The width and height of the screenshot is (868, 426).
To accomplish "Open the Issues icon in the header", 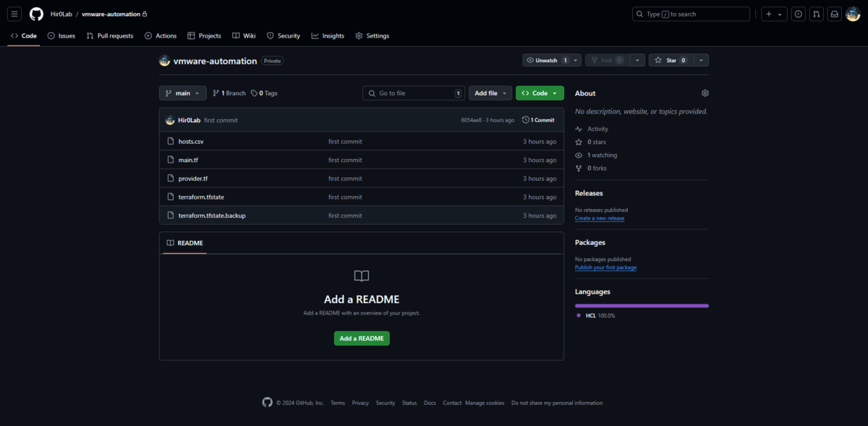I will 799,14.
